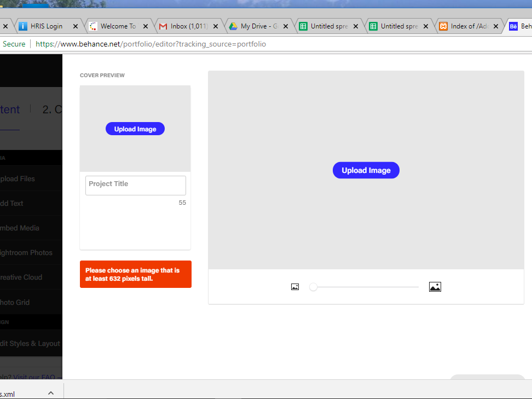Image resolution: width=532 pixels, height=399 pixels.
Task: Close the first Untitled spreadsheet tab
Action: pyautogui.click(x=356, y=26)
